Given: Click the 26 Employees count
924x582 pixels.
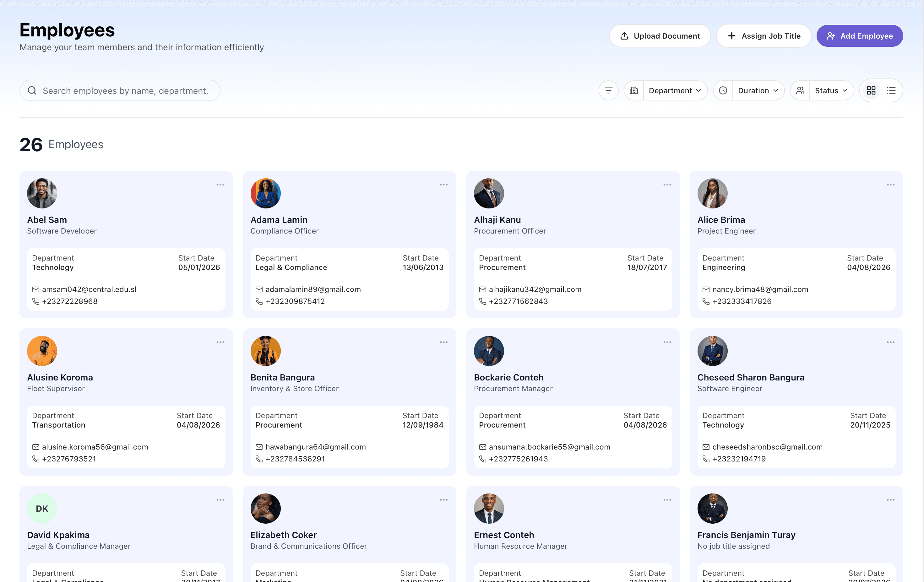Looking at the screenshot, I should pyautogui.click(x=61, y=145).
